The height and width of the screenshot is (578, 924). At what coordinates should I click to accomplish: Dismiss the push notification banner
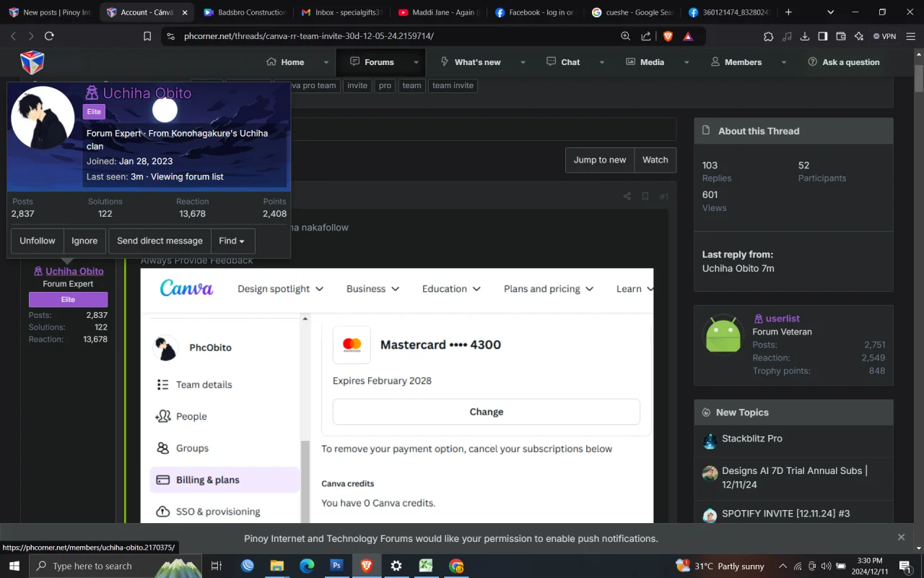[901, 537]
